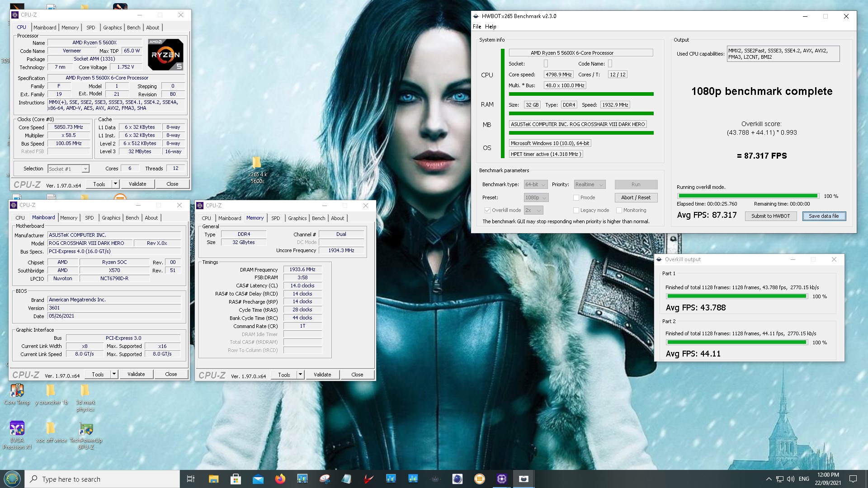868x488 pixels.
Task: Open the File menu in HWBOT x265
Action: coord(477,27)
